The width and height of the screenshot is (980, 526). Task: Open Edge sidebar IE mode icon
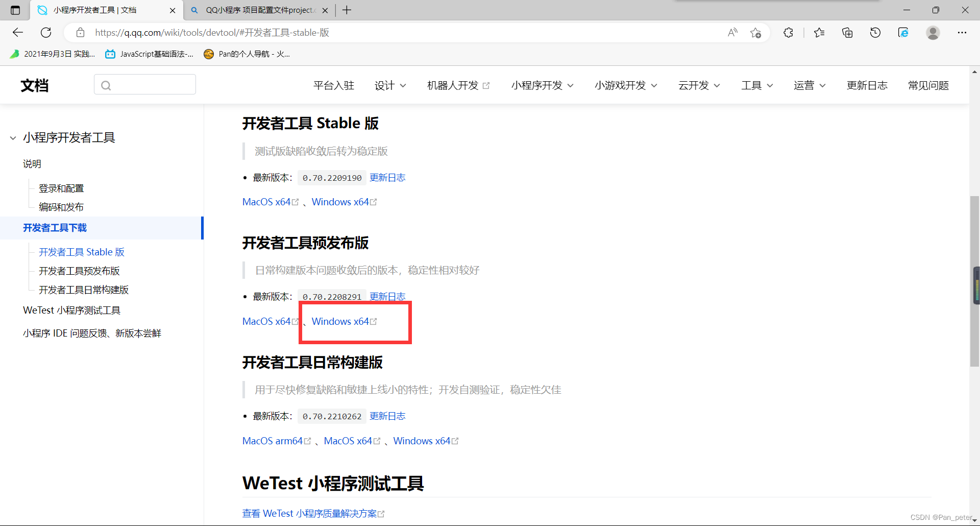coord(903,33)
